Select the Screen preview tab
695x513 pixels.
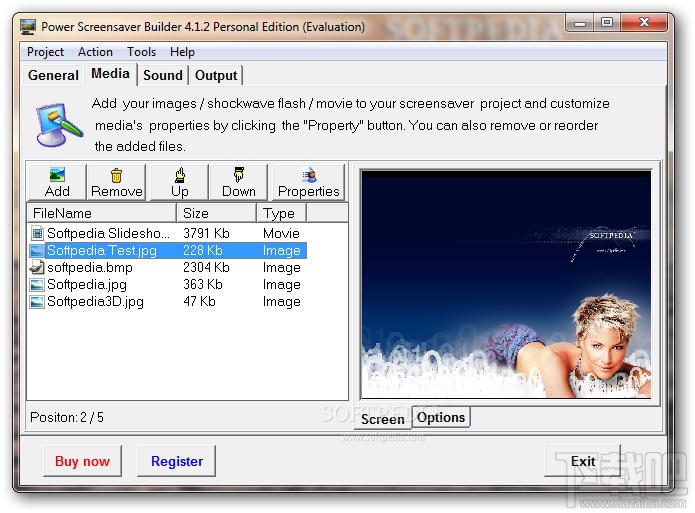pos(383,419)
